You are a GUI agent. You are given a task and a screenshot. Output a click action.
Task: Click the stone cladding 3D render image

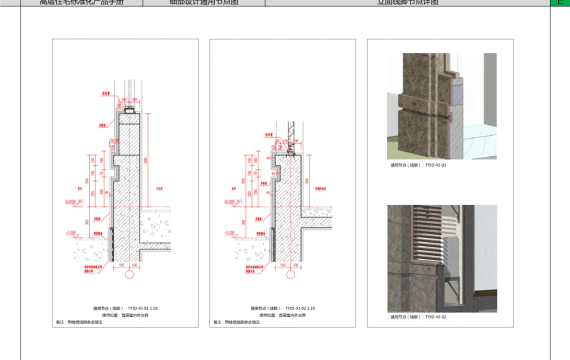442,106
